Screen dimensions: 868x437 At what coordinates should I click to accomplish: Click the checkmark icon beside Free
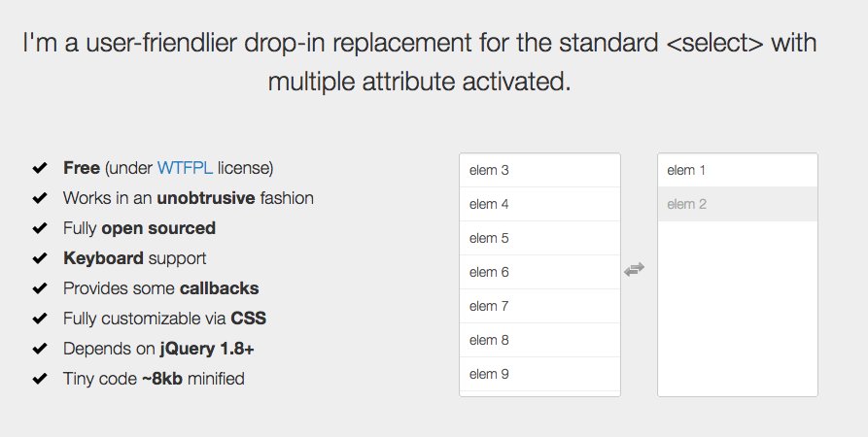coord(40,168)
